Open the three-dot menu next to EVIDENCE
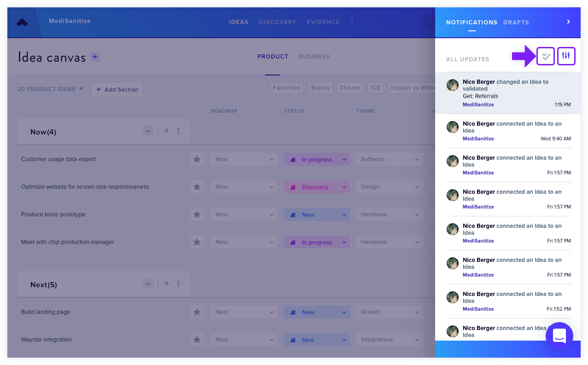Viewport: 588px width, 365px height. coord(352,22)
